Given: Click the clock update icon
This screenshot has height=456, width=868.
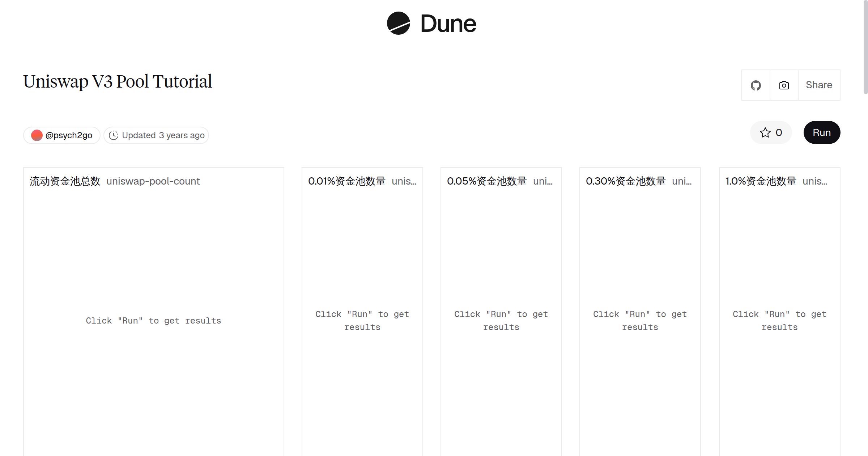Looking at the screenshot, I should tap(114, 135).
